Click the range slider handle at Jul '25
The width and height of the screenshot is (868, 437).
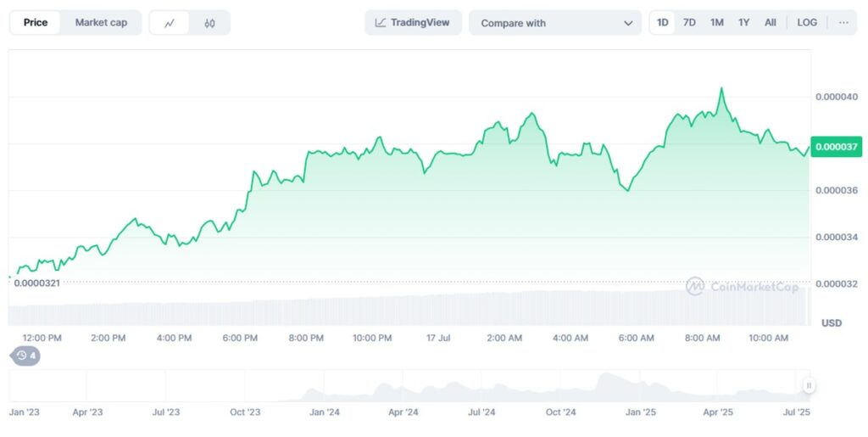[x=809, y=385]
